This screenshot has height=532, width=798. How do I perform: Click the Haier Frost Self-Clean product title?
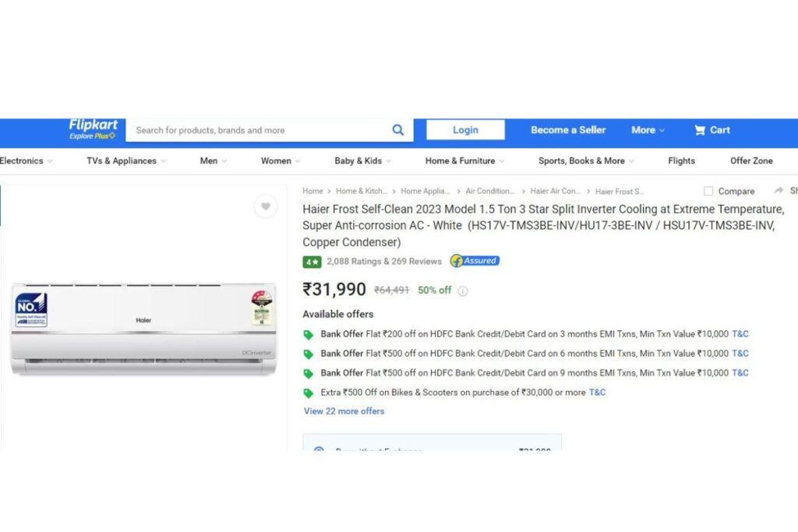(543, 225)
